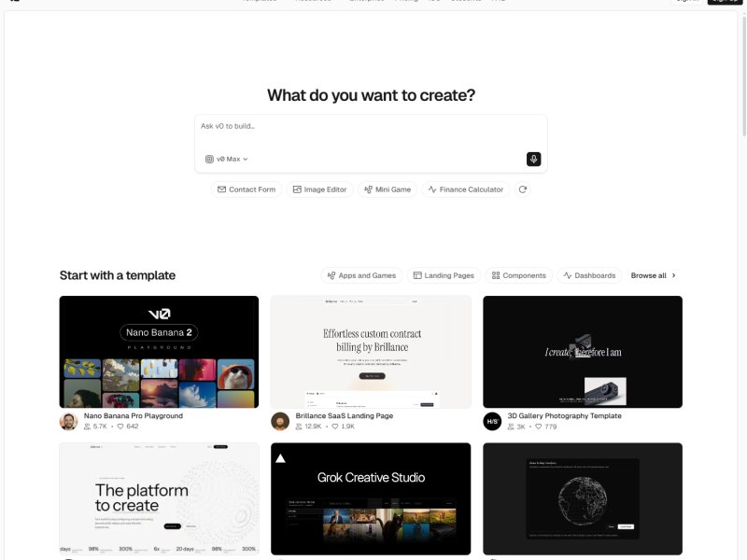
Task: Click Brillance SaaS Landing Page title
Action: click(344, 415)
